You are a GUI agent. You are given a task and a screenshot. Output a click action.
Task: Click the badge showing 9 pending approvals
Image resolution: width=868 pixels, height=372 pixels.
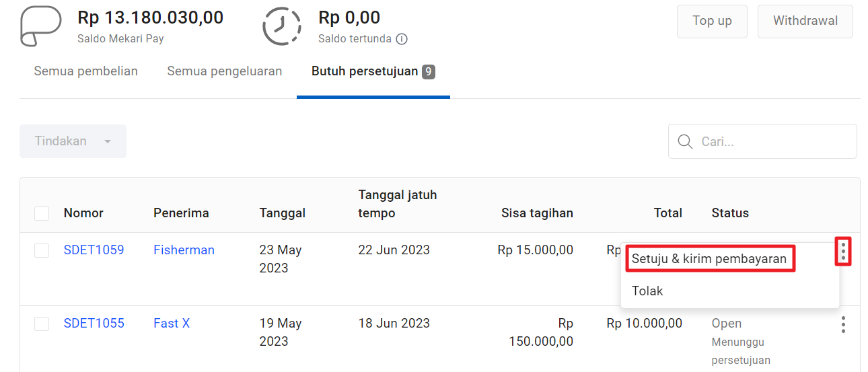pos(429,71)
